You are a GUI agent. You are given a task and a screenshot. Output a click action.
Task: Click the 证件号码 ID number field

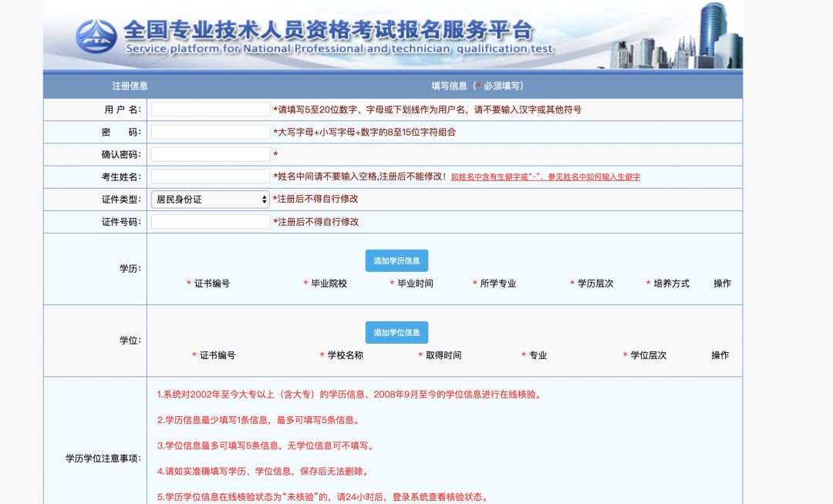coord(210,222)
